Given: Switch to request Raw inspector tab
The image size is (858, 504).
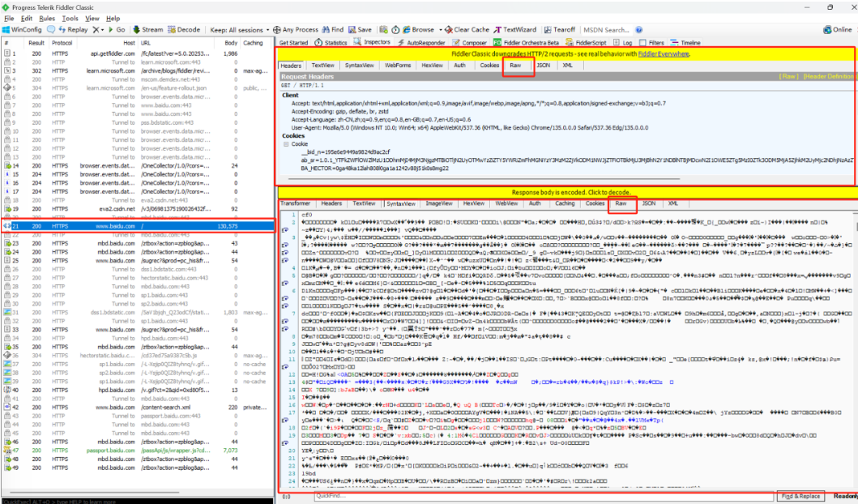Looking at the screenshot, I should pos(515,65).
